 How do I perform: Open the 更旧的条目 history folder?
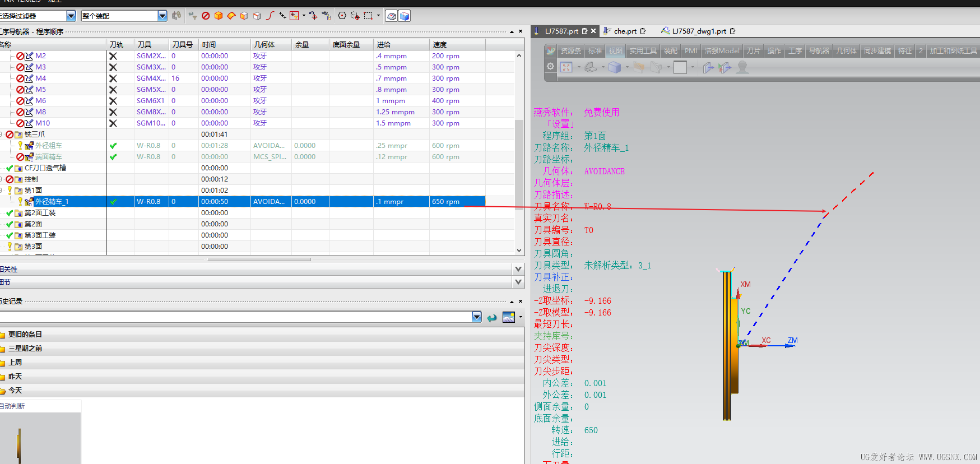(25, 334)
